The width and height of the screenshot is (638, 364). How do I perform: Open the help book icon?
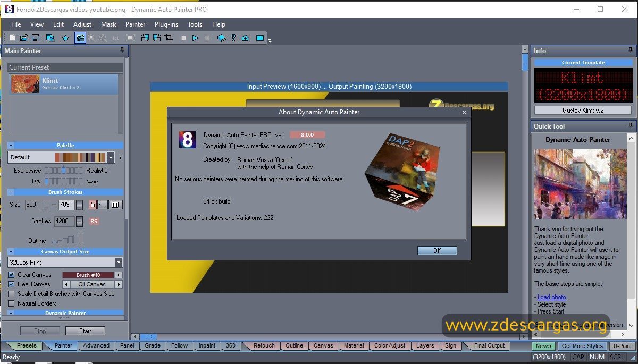(x=222, y=38)
